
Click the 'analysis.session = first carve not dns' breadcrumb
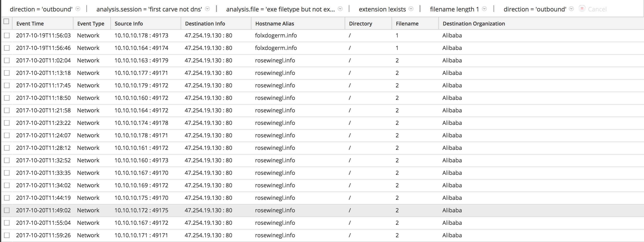pyautogui.click(x=149, y=9)
